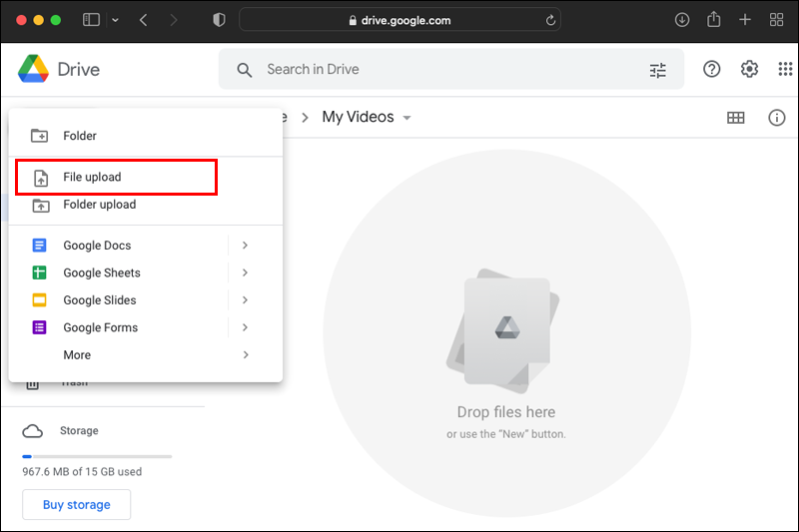Image resolution: width=799 pixels, height=532 pixels.
Task: Click the blue Google Docs icon
Action: click(x=39, y=246)
